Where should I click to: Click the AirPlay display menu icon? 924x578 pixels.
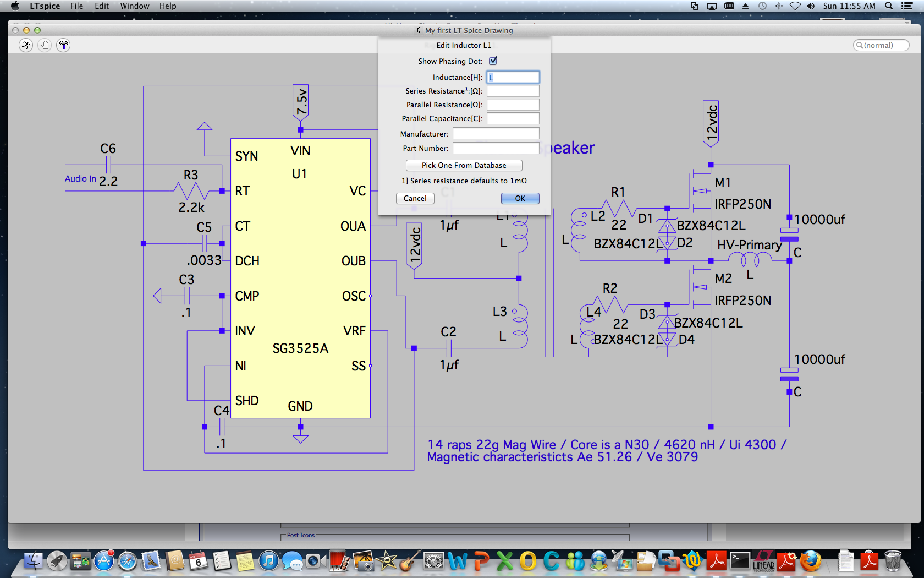coord(712,6)
